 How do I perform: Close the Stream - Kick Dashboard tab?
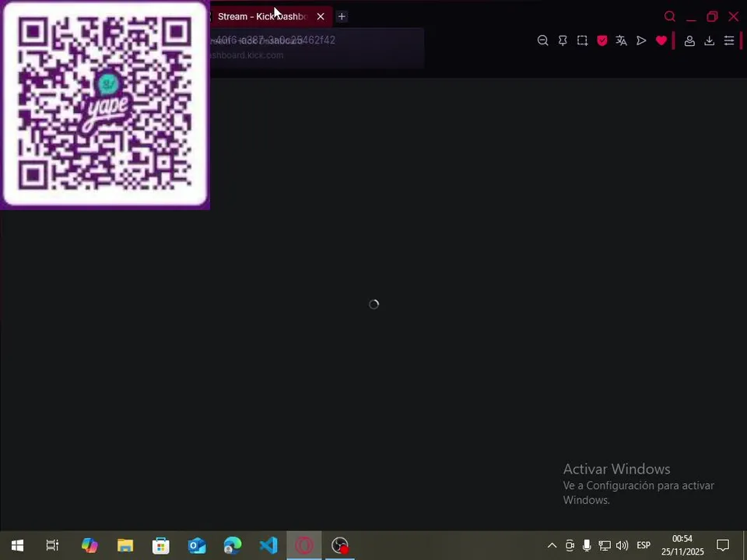click(321, 16)
